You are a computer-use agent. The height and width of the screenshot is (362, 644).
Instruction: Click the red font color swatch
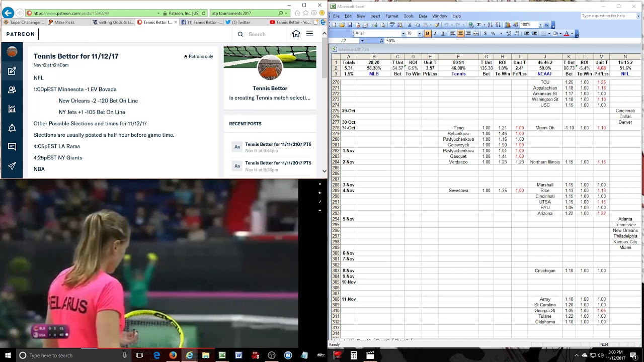point(566,34)
